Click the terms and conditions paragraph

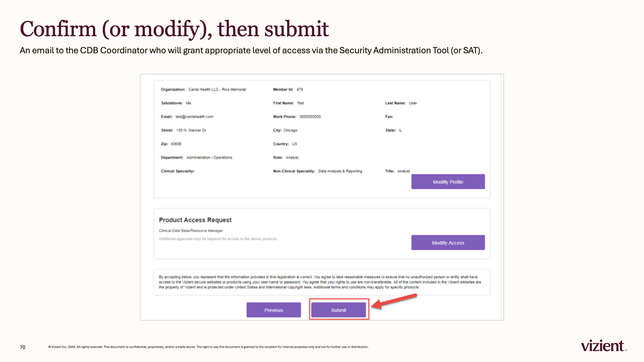pos(320,282)
